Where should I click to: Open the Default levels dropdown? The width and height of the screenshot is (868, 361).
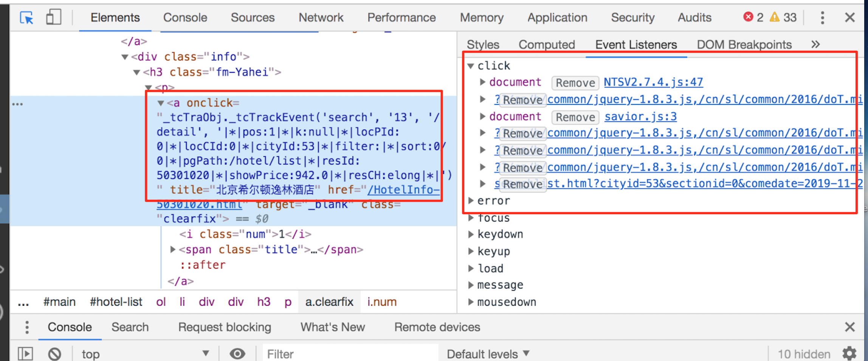[x=487, y=353]
